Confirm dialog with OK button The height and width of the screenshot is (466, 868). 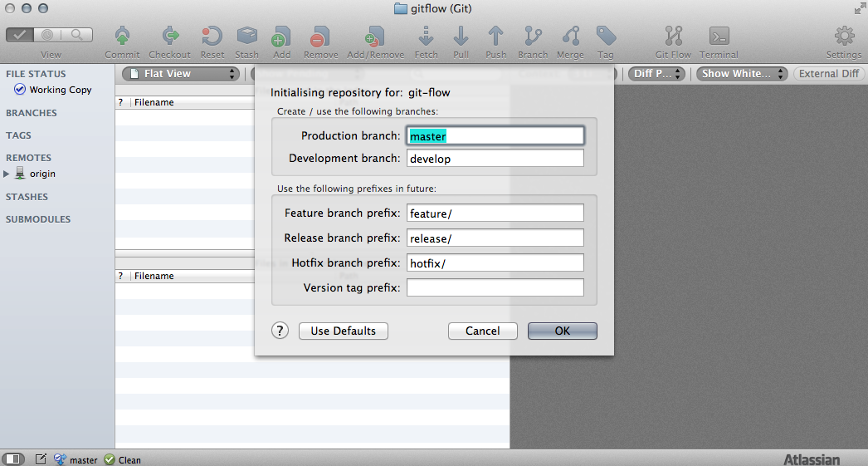tap(563, 331)
